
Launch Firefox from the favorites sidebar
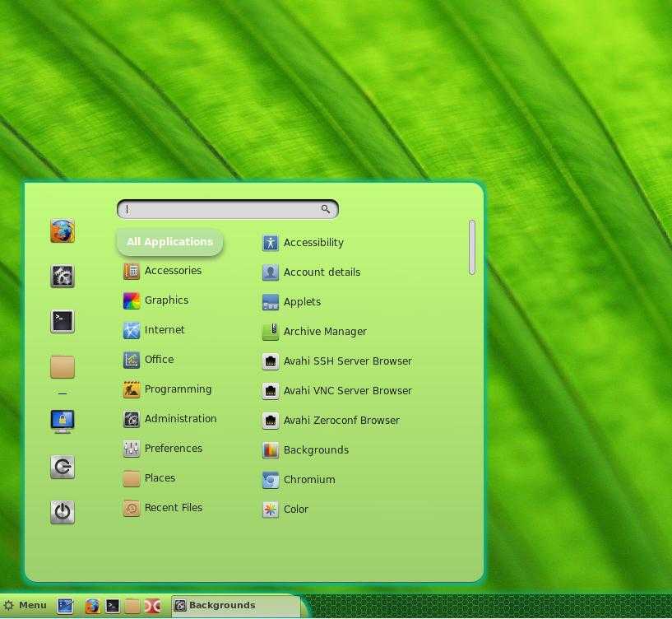[63, 231]
